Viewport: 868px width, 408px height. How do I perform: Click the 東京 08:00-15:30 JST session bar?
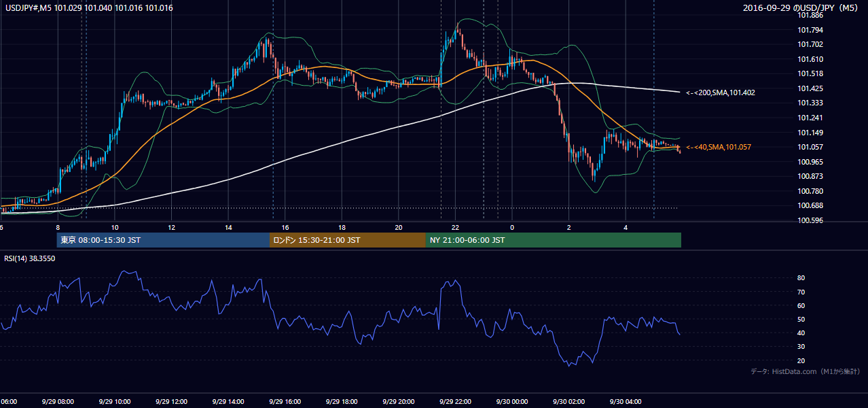pos(163,240)
